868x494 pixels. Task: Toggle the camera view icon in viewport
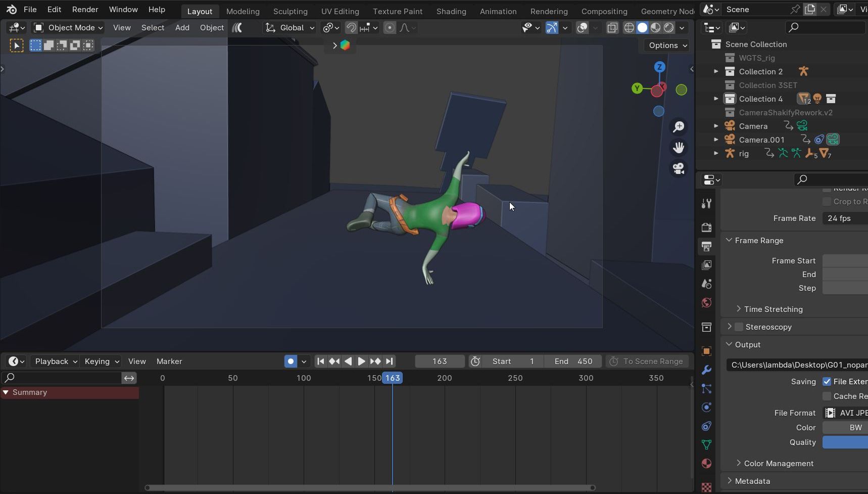679,168
